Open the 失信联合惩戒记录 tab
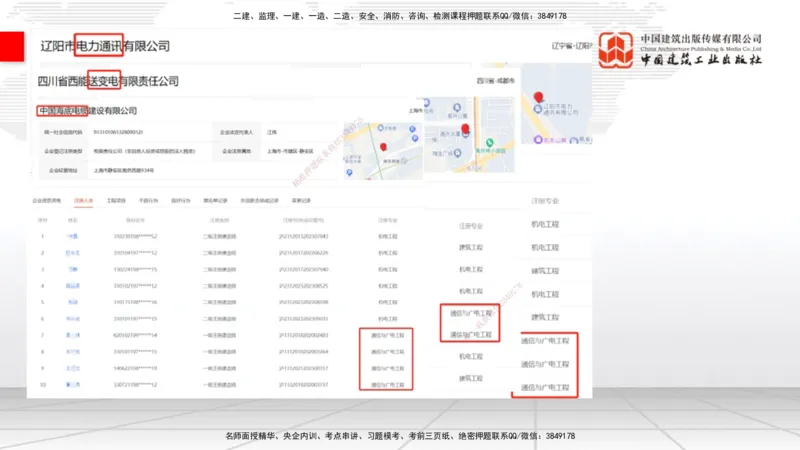The height and width of the screenshot is (450, 800). click(x=259, y=201)
